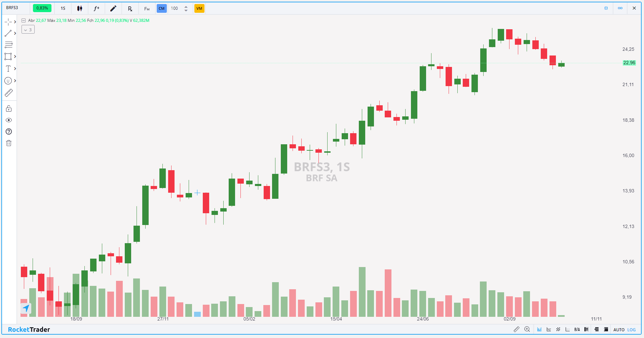Delete drawings with the trash icon
The height and width of the screenshot is (338, 644).
tap(9, 143)
